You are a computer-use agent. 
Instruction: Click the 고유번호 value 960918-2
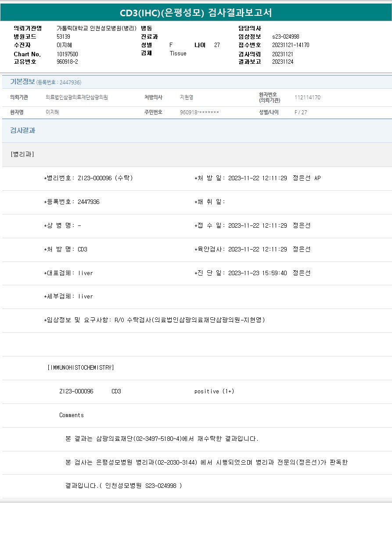pyautogui.click(x=68, y=62)
